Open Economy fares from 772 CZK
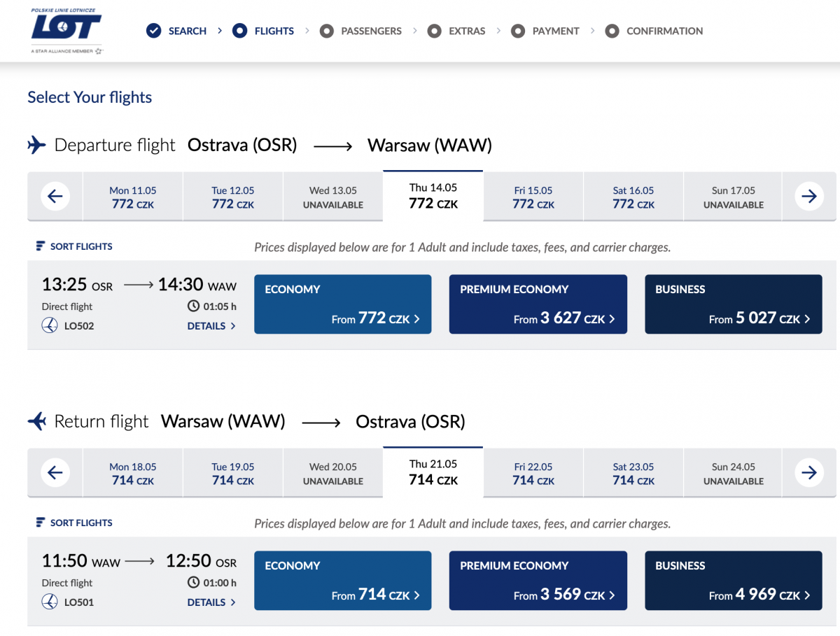This screenshot has height=636, width=840. click(x=342, y=304)
